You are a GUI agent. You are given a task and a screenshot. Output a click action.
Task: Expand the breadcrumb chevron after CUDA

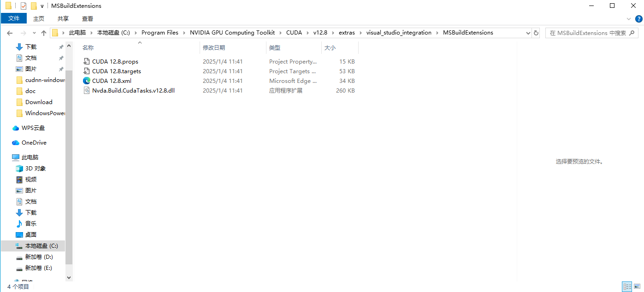(x=307, y=33)
